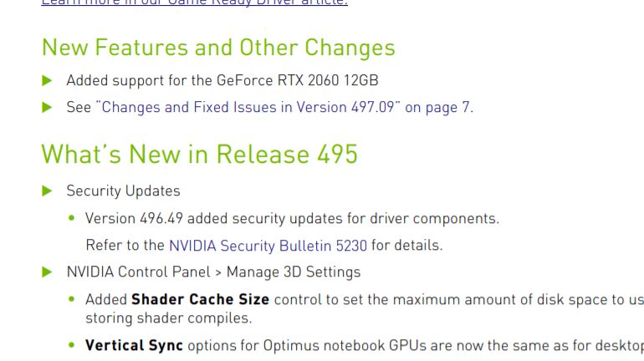
Task: Click the "New Features and Other Changes" heading
Action: 217,48
